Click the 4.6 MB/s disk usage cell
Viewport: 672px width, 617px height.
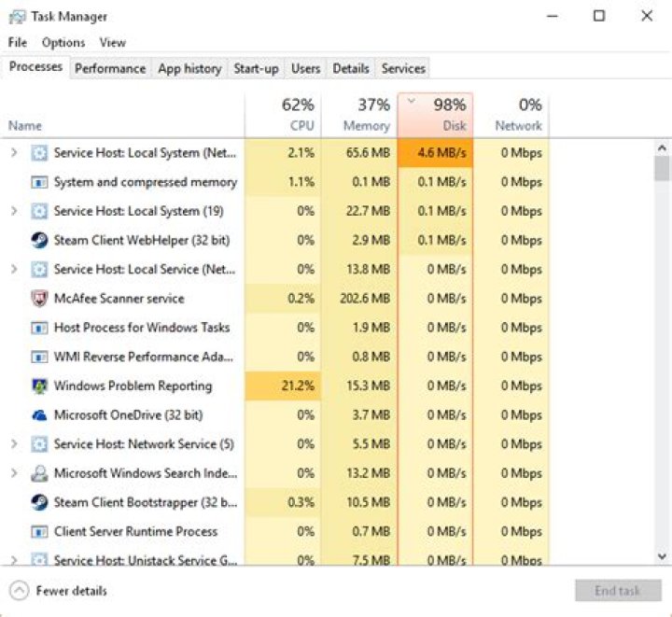436,153
